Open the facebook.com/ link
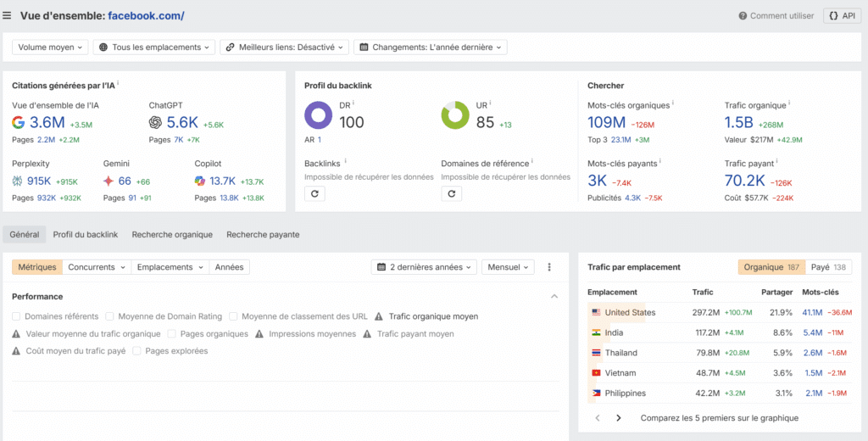868x441 pixels. tap(146, 16)
